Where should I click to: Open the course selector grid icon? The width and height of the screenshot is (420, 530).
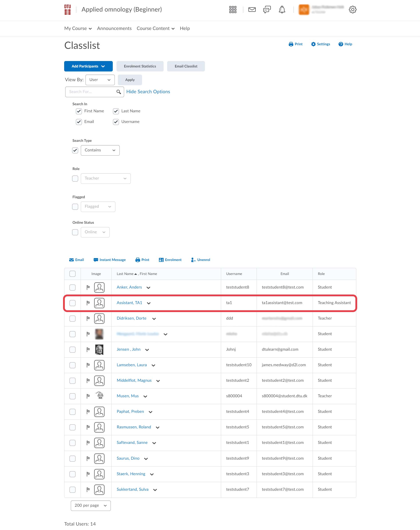(233, 10)
